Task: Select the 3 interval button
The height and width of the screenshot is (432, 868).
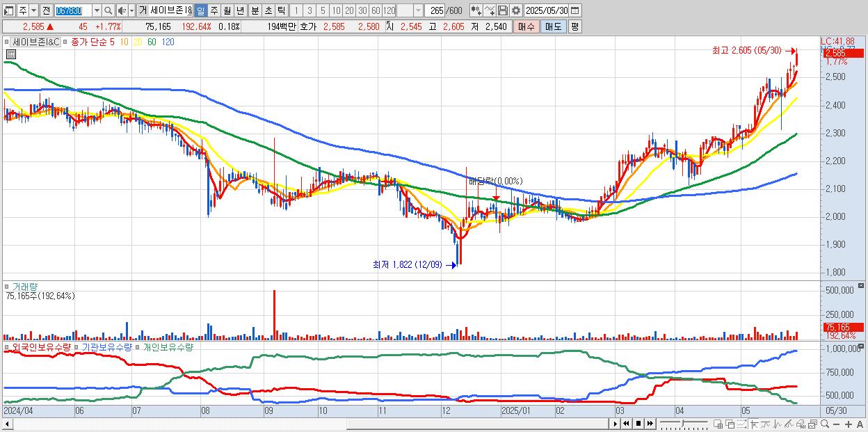Action: click(x=310, y=10)
